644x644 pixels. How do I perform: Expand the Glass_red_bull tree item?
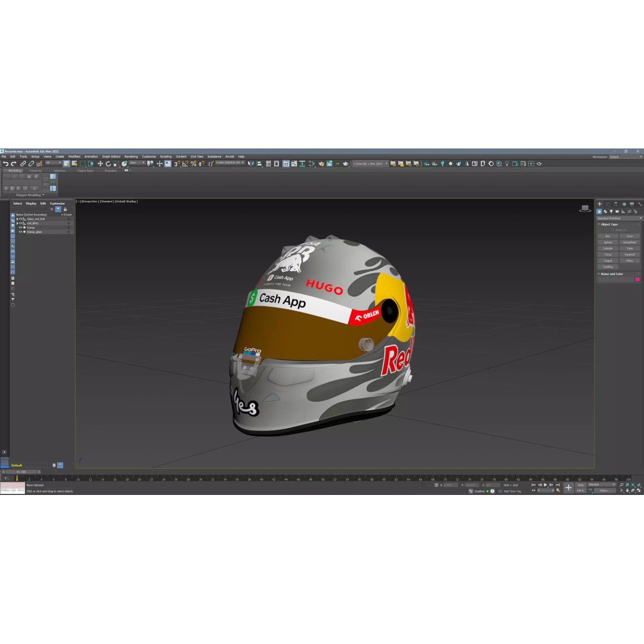coord(17,219)
